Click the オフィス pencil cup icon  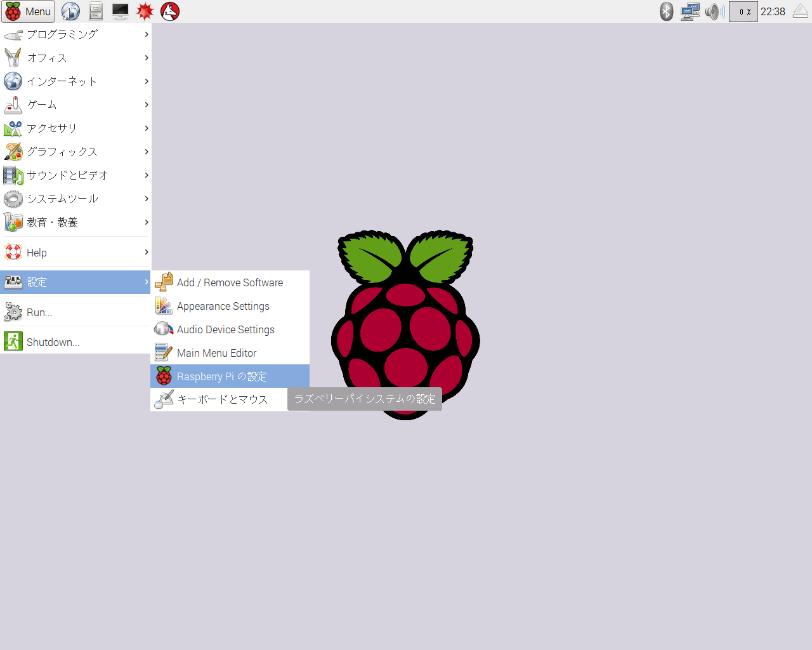[x=13, y=58]
